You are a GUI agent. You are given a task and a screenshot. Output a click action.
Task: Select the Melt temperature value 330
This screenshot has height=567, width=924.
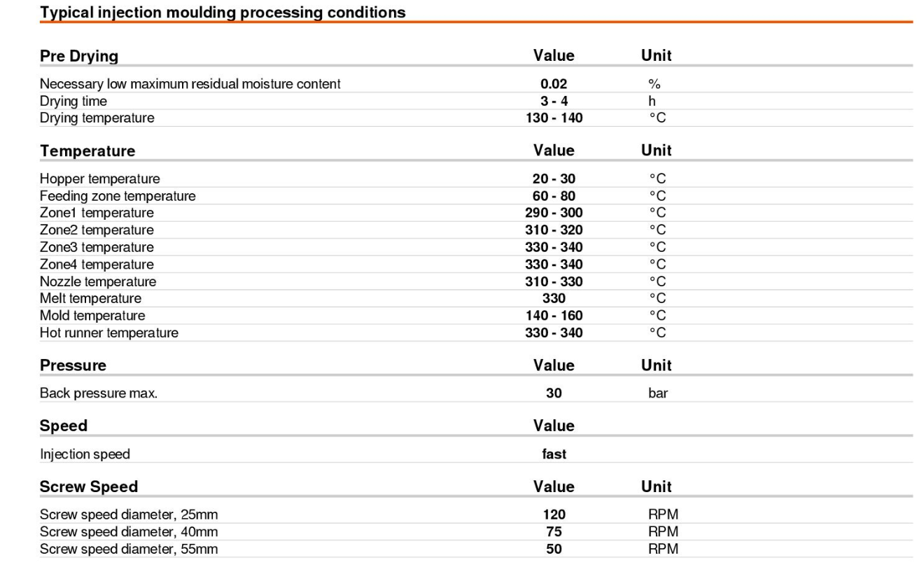click(553, 298)
